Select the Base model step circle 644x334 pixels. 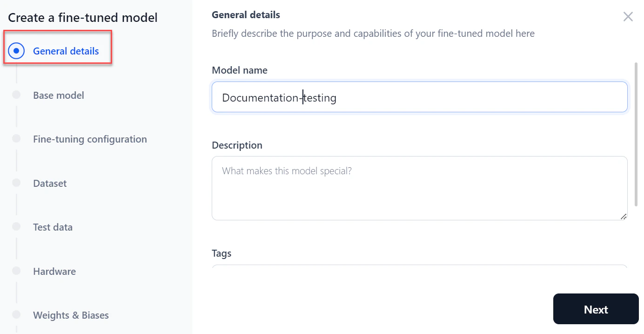17,95
